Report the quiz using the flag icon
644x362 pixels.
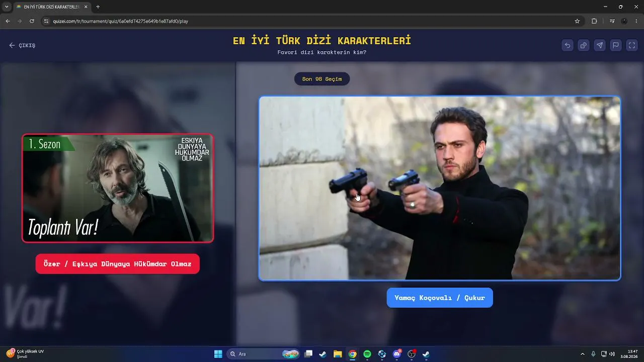click(616, 45)
